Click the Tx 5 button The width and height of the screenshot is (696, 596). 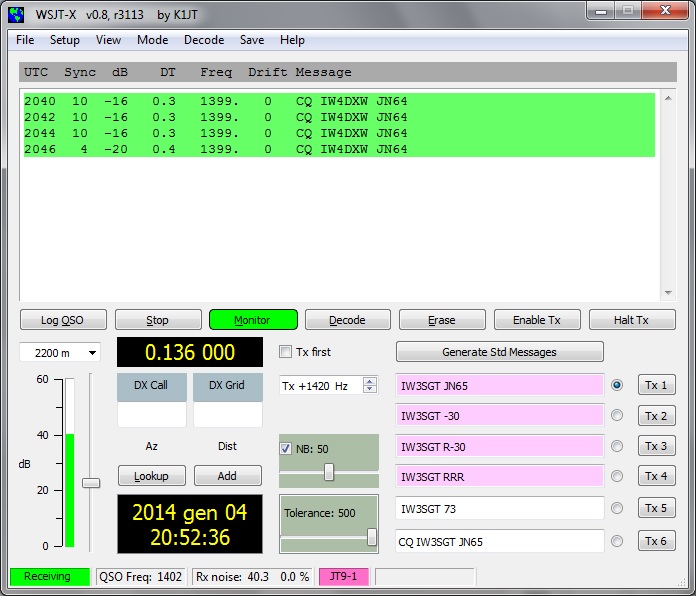coord(656,508)
